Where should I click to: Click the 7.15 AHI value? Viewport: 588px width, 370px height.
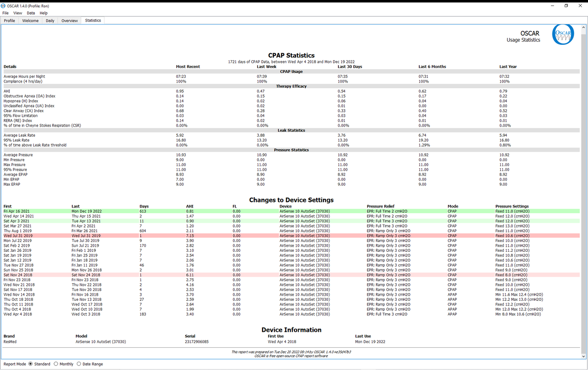[x=190, y=236]
